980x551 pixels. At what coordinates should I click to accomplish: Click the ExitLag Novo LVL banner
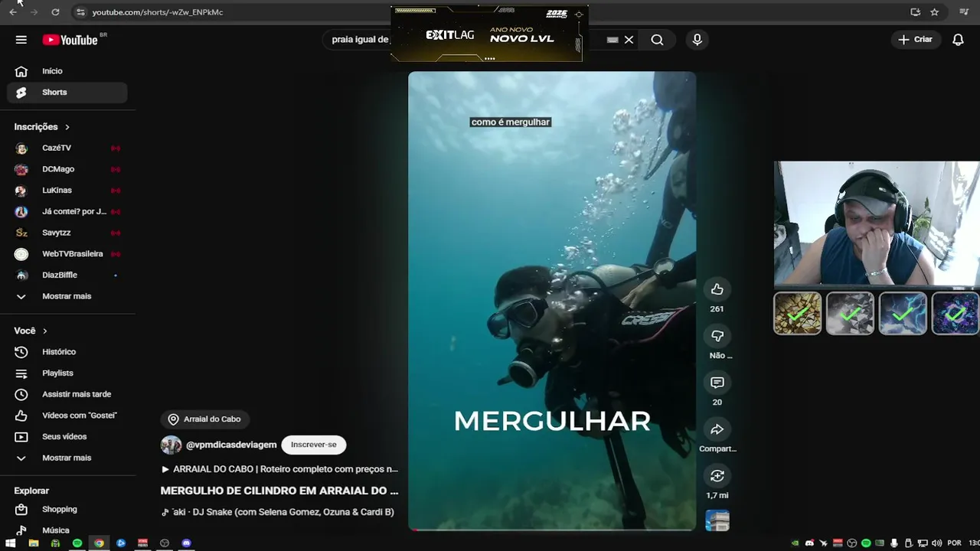click(x=488, y=34)
